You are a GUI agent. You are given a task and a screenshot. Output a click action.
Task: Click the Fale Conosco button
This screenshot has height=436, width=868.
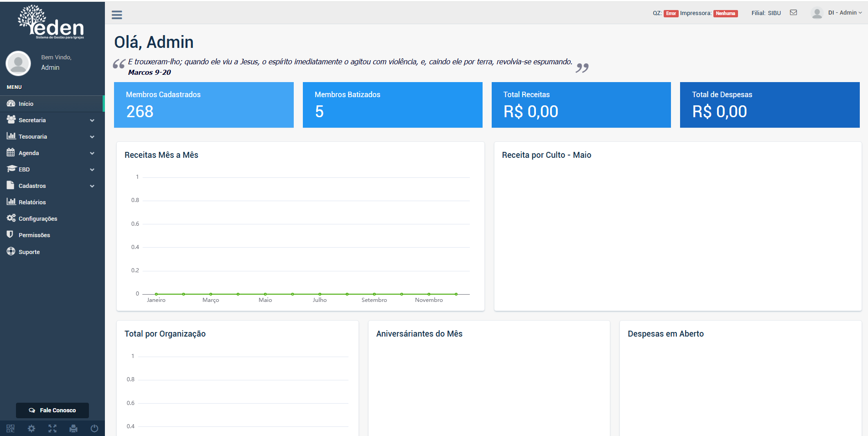click(52, 410)
